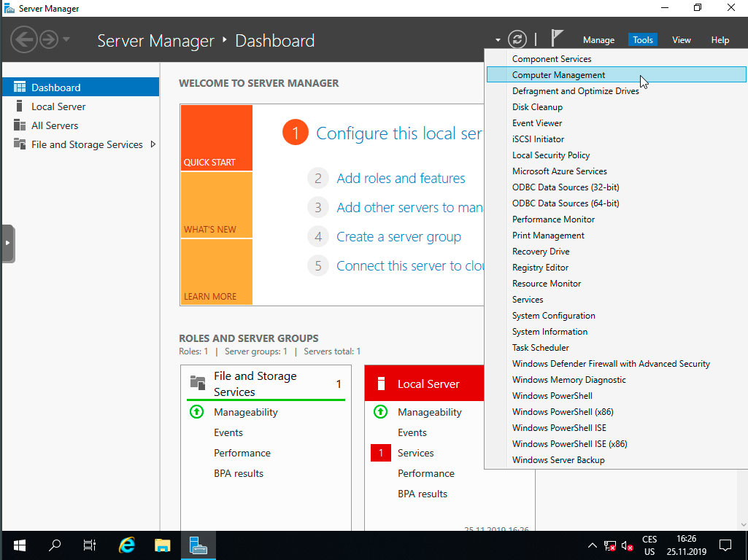748x560 pixels.
Task: Click the Task View taskbar icon
Action: pos(89,545)
